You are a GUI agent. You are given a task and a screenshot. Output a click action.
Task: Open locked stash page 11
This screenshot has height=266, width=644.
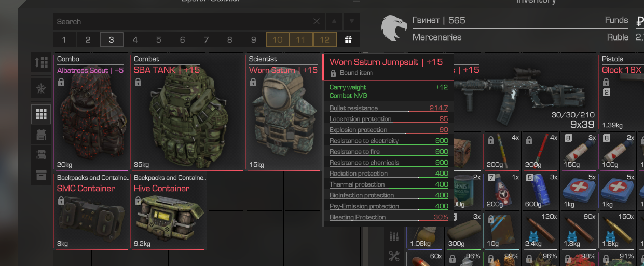[x=301, y=39]
